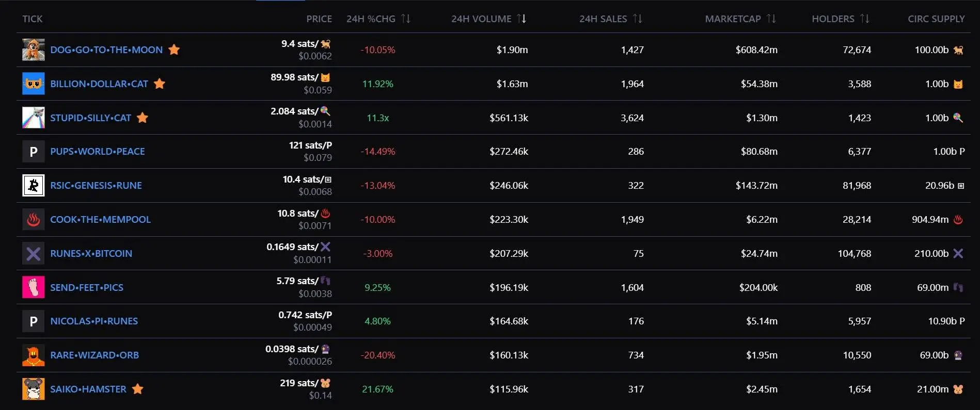Screen dimensions: 980x410
Task: Click the RUNES•X•BITCOIN X icon
Action: [x=34, y=254]
